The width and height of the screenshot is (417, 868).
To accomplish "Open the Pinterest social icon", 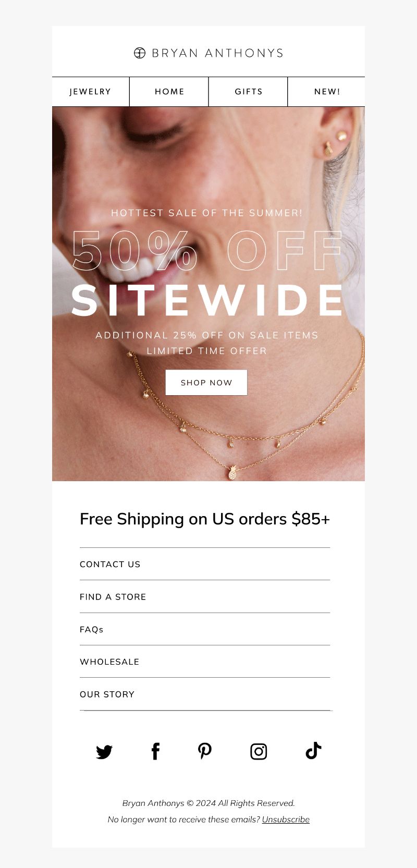I will click(x=205, y=751).
